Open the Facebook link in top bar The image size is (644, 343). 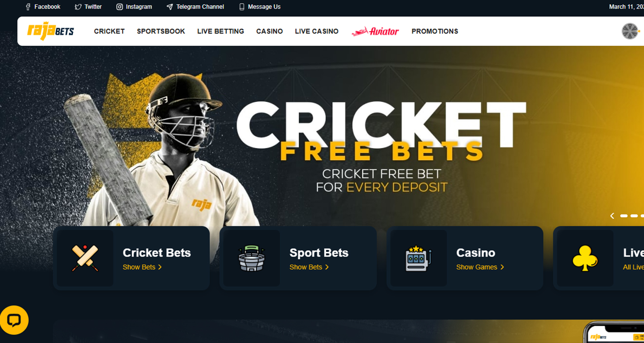pos(43,7)
